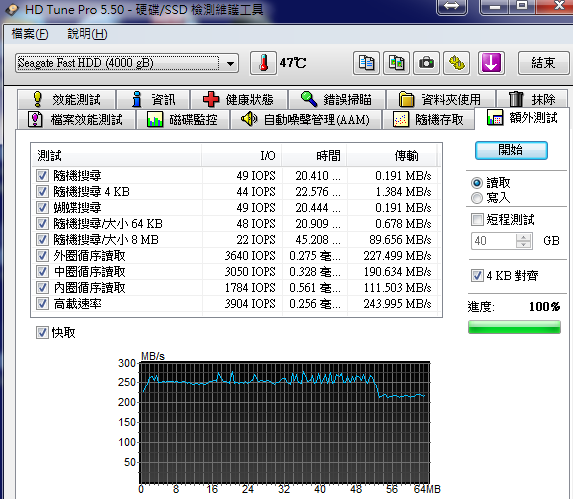Copy screenshot to clipboard icon

pos(396,63)
